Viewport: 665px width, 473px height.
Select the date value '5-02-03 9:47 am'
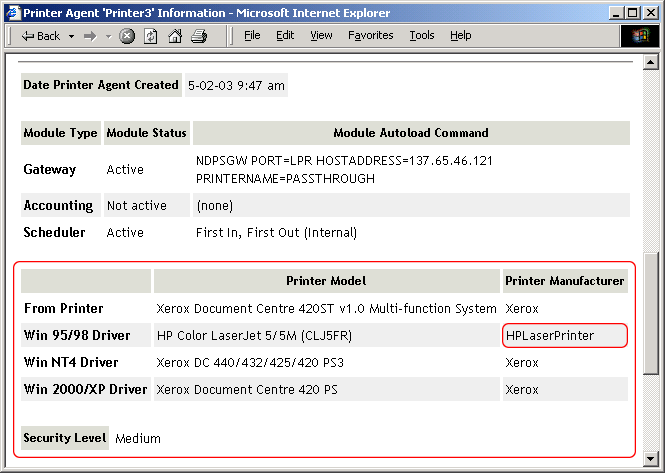(236, 85)
